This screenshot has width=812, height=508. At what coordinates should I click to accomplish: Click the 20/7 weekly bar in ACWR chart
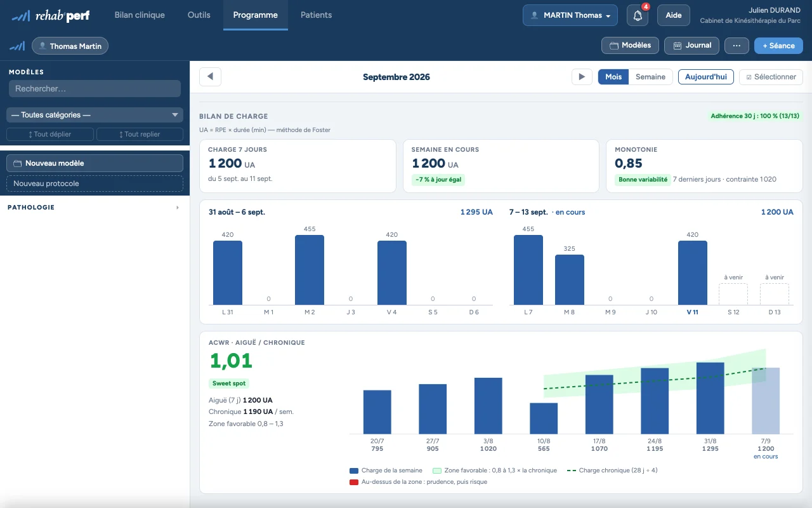[377, 411]
